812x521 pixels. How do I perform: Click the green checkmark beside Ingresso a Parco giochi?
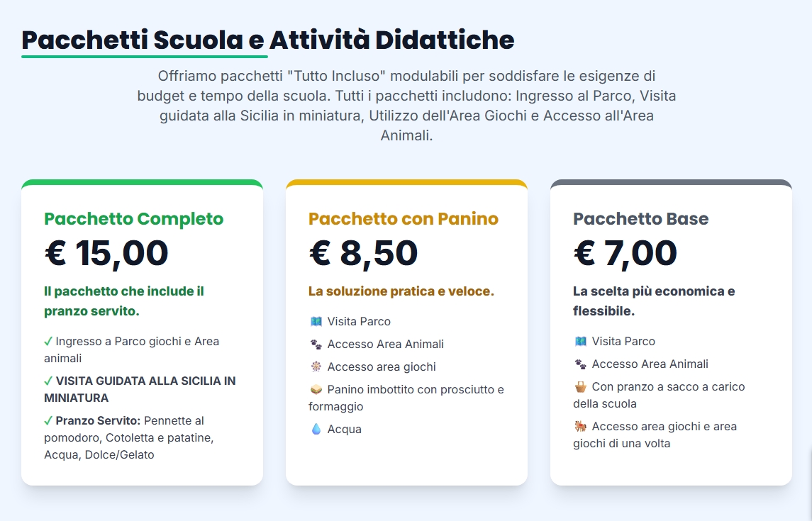(48, 342)
